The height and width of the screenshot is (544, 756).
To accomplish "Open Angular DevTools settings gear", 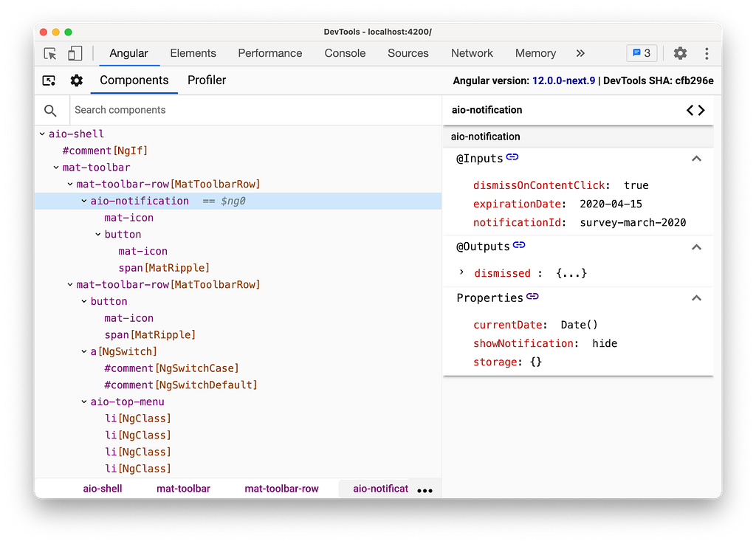I will (76, 80).
